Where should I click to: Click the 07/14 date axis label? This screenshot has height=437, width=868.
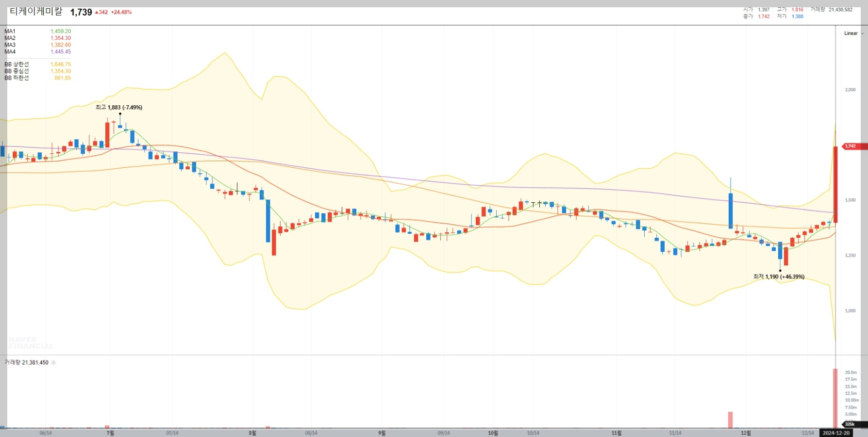[x=172, y=433]
